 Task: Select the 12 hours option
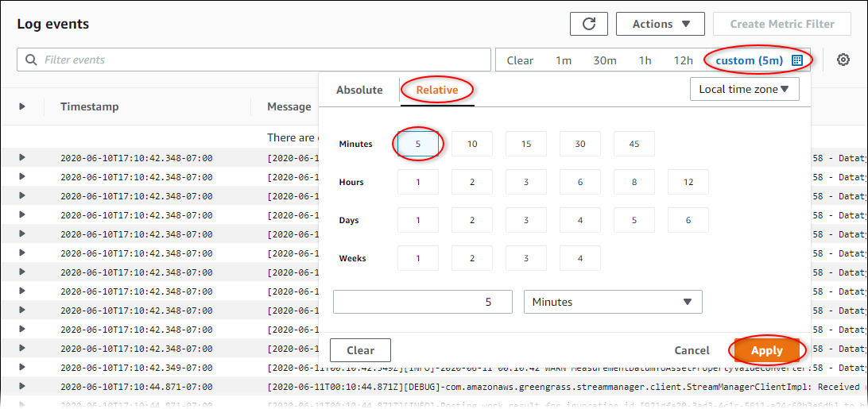pyautogui.click(x=688, y=182)
